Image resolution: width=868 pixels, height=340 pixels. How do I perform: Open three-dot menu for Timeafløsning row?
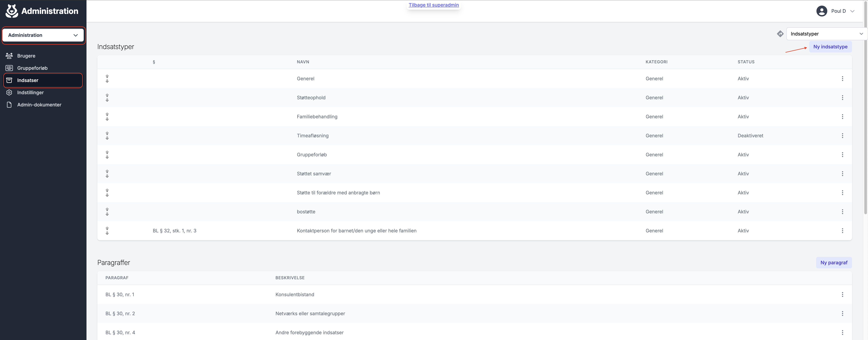pos(842,136)
